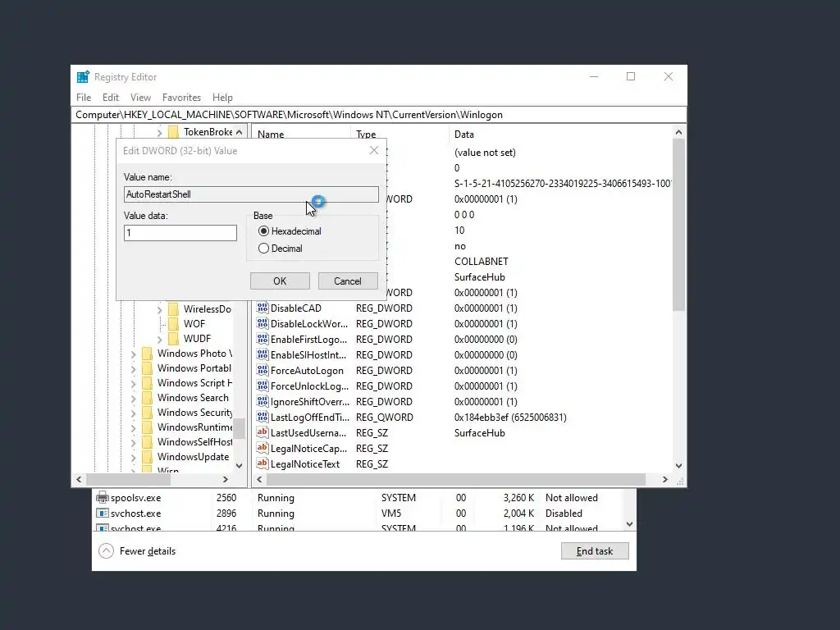Click the Value data input field
Image resolution: width=840 pixels, height=630 pixels.
[x=180, y=232]
